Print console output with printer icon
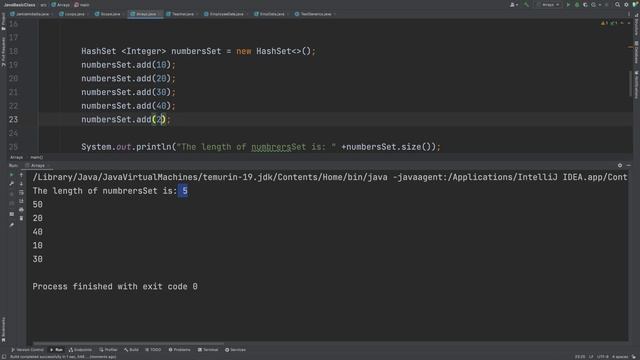The width and height of the screenshot is (640, 360). [x=21, y=210]
